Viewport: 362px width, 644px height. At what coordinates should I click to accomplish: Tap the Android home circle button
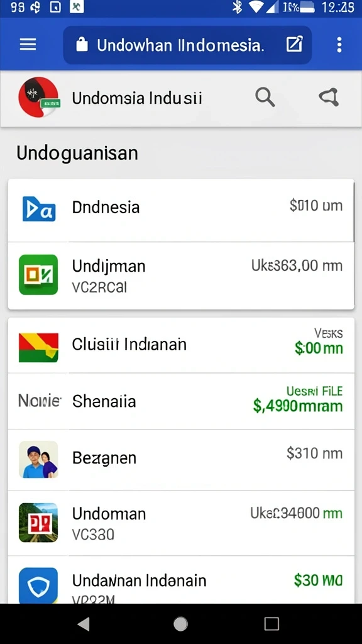coord(180,624)
